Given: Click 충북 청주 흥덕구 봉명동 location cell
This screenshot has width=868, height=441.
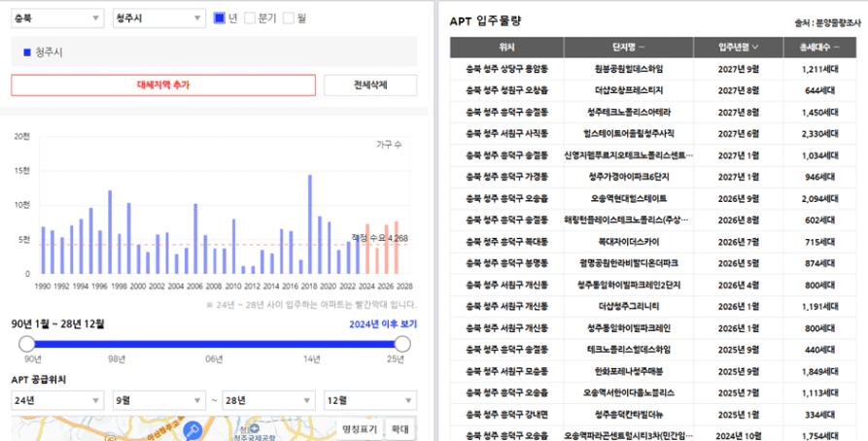Looking at the screenshot, I should point(506,263).
